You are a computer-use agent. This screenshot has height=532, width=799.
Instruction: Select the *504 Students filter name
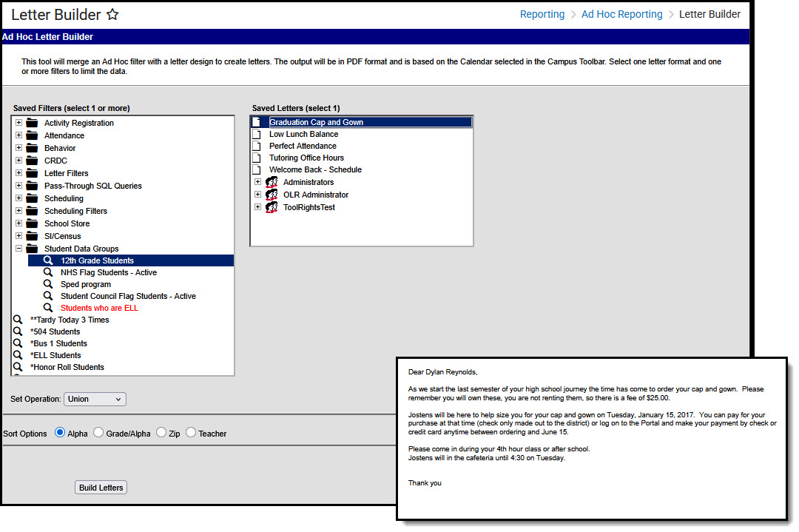[55, 331]
